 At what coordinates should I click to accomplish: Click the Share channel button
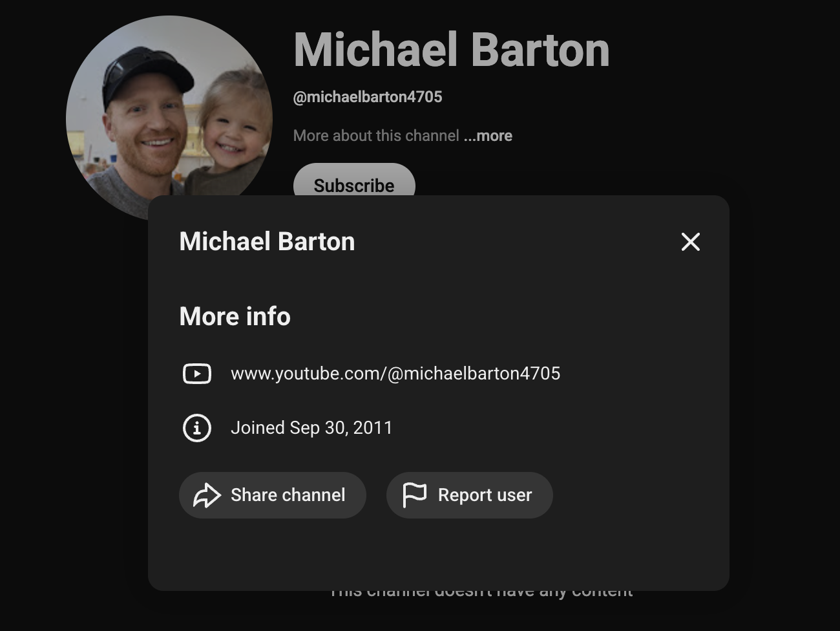click(x=273, y=495)
